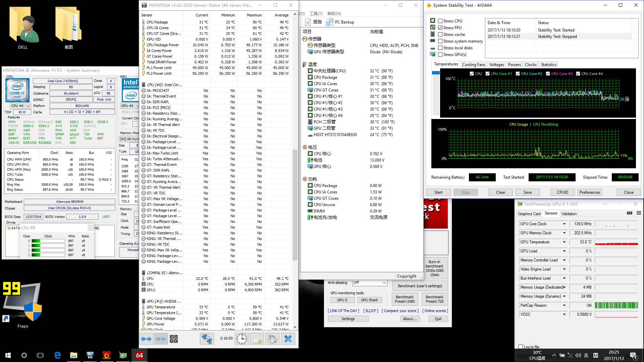Open the Online scores link
Screen dimensions: 644x362
click(435, 311)
